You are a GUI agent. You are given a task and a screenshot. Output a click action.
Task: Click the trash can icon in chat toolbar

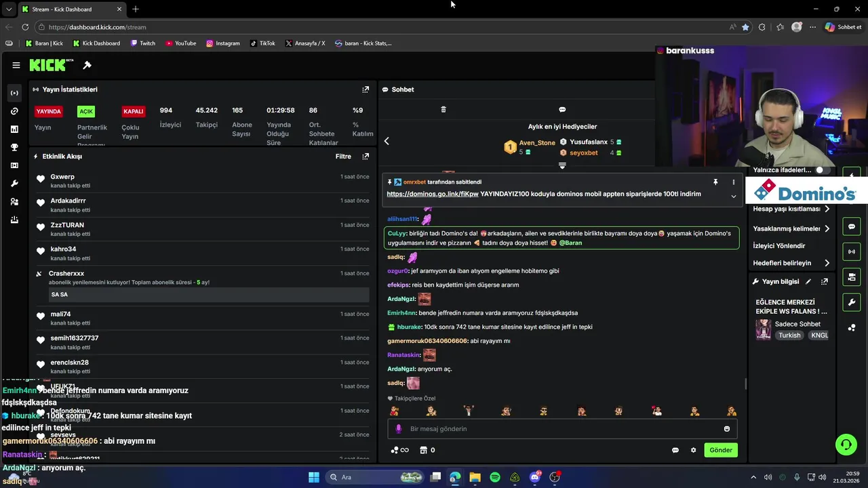coord(443,109)
